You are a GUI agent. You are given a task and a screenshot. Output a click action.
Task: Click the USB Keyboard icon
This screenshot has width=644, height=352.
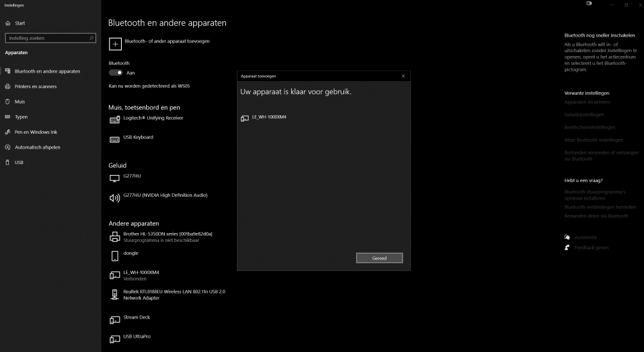(x=115, y=140)
